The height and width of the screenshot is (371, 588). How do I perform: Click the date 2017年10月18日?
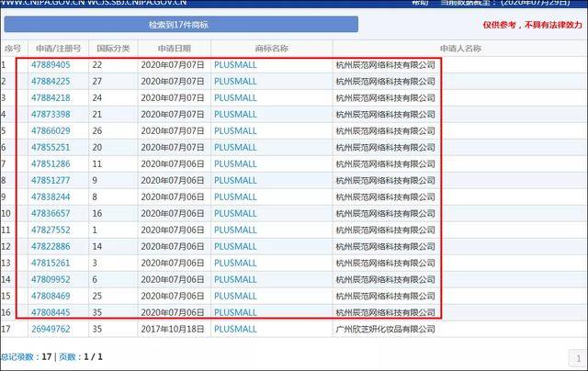tap(173, 329)
